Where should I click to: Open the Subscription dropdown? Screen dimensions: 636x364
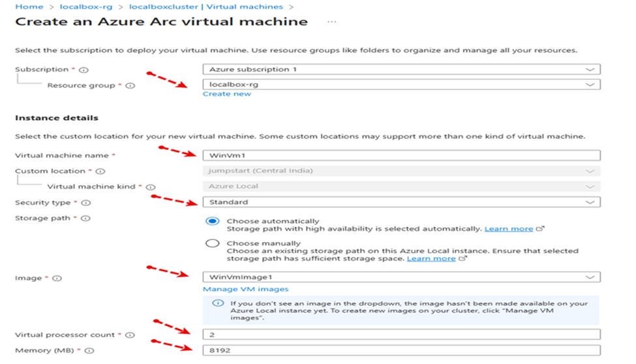[402, 69]
